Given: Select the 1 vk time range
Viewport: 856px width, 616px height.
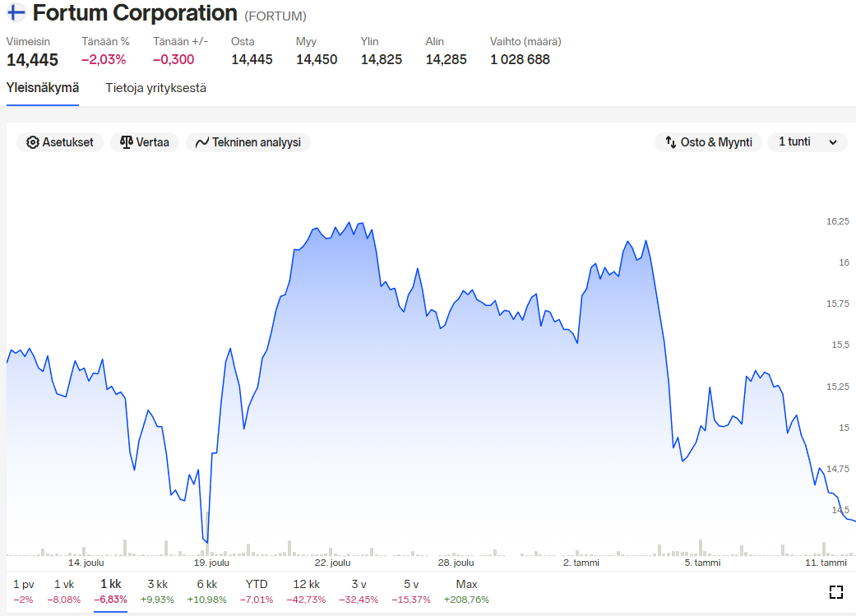Looking at the screenshot, I should point(64,591).
